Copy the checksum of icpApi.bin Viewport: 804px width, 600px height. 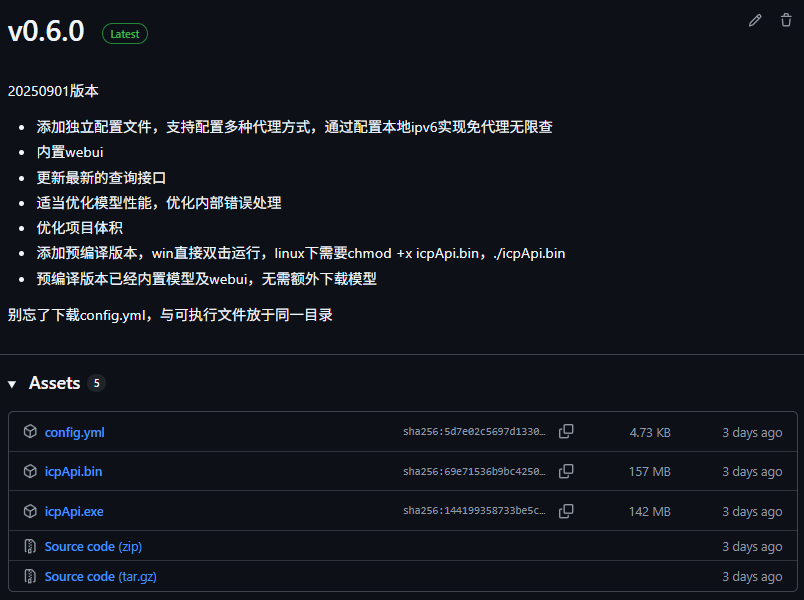click(x=566, y=471)
